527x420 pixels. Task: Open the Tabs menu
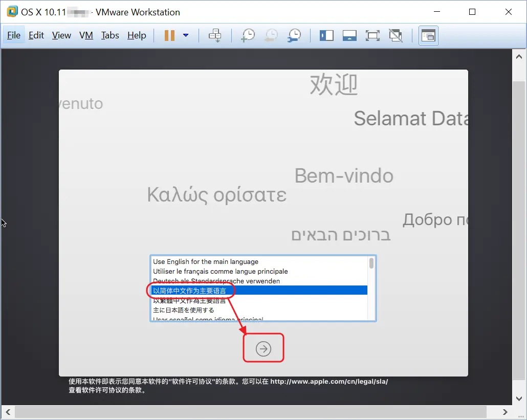click(110, 35)
